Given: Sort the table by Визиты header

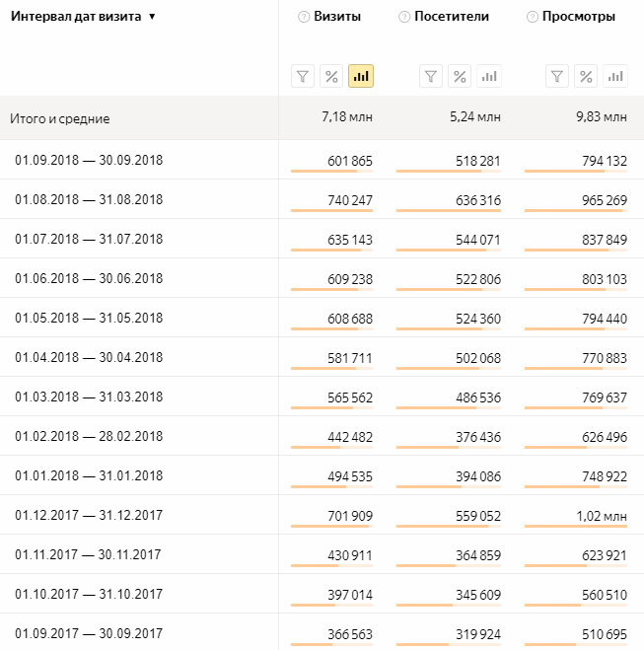Looking at the screenshot, I should pyautogui.click(x=338, y=17).
